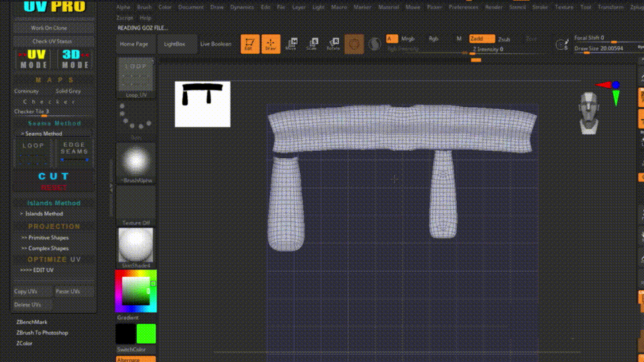This screenshot has height=362, width=644.
Task: Select the green main color swatch
Action: tap(146, 334)
